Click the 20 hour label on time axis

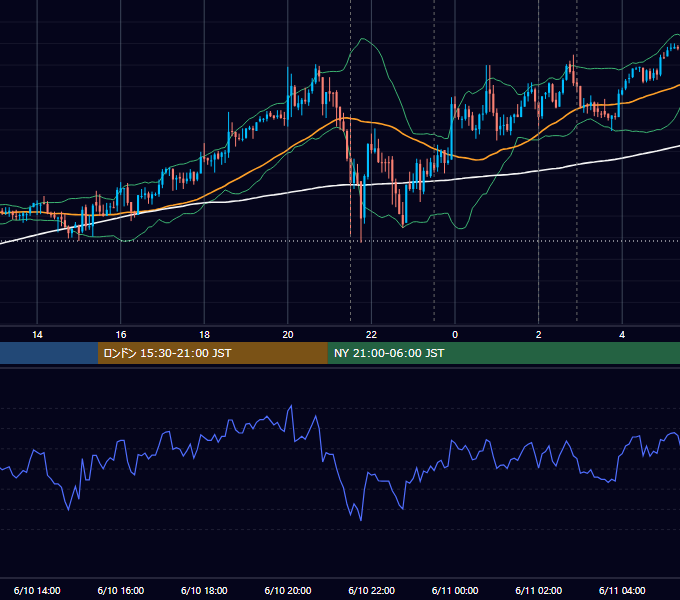pos(288,335)
